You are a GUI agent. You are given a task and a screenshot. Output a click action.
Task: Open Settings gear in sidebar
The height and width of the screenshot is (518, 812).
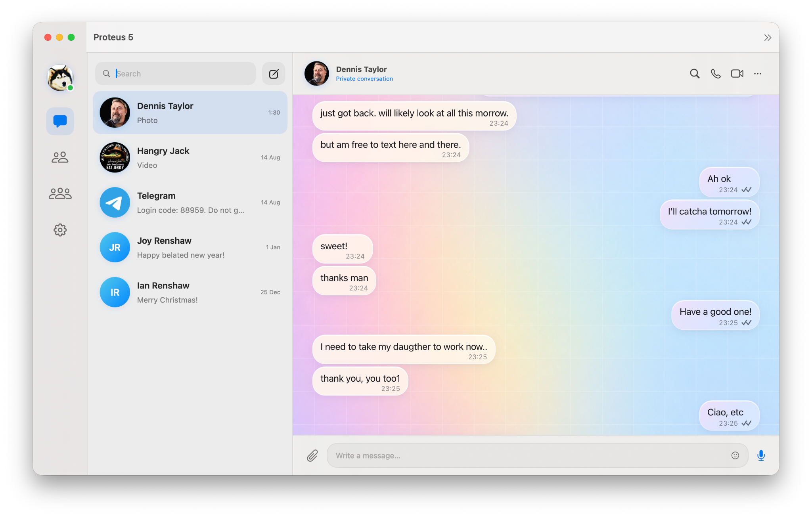tap(60, 230)
